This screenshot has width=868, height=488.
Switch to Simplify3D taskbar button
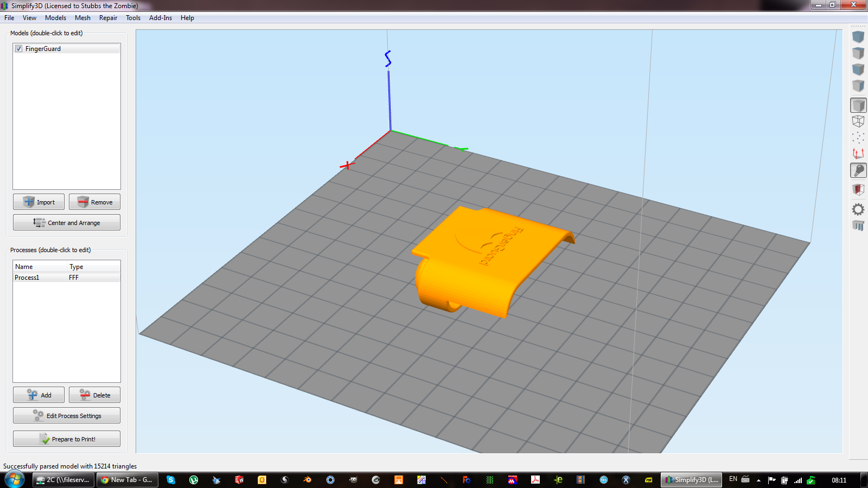click(x=692, y=480)
